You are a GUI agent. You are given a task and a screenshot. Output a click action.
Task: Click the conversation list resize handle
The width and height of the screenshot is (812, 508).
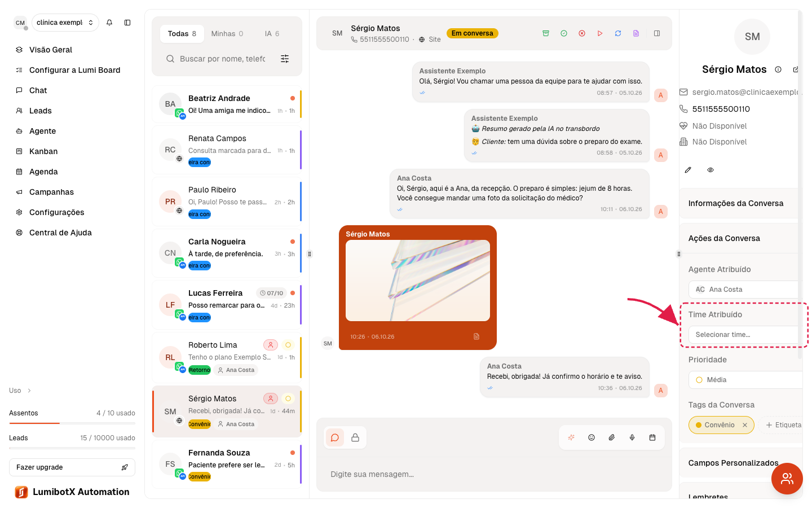pos(310,254)
